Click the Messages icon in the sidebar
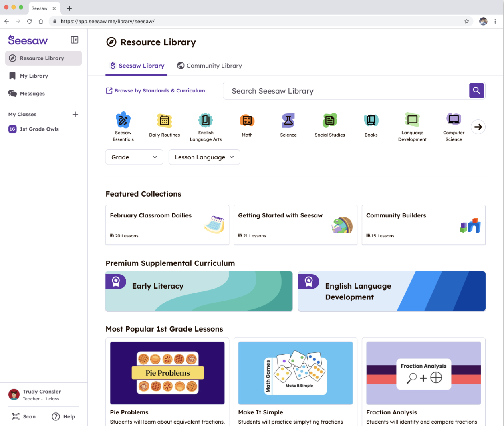 (x=13, y=93)
